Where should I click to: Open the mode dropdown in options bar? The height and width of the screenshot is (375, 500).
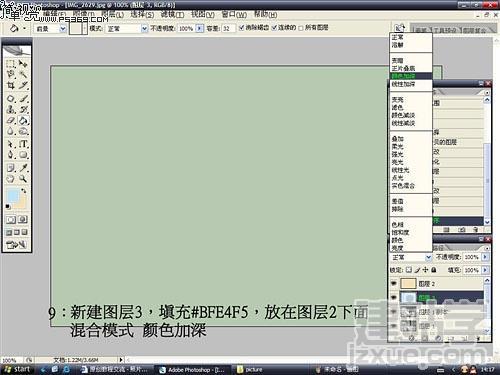127,29
